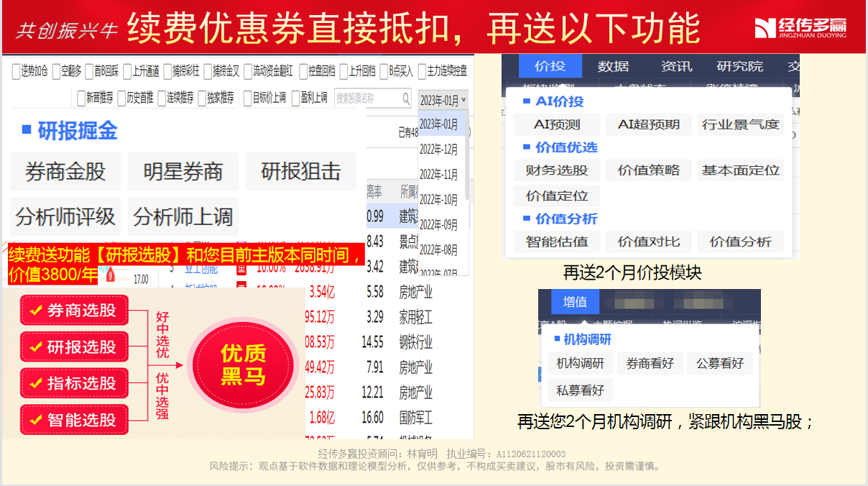This screenshot has width=868, height=486.
Task: Click the 经传多赢 logo in the banner
Action: [800, 27]
